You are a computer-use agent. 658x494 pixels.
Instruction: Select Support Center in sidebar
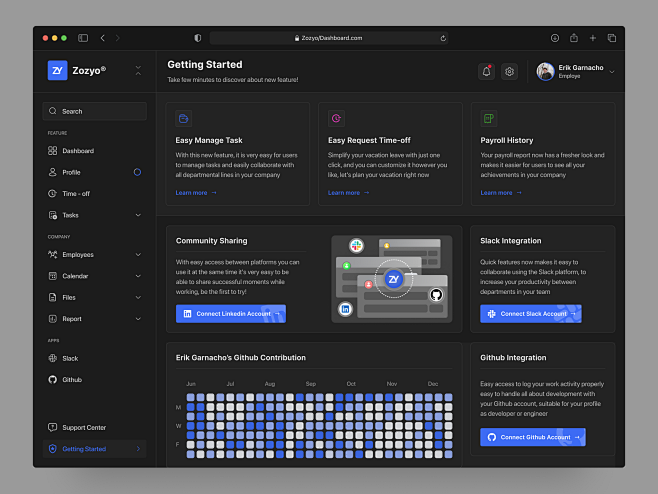coord(84,427)
